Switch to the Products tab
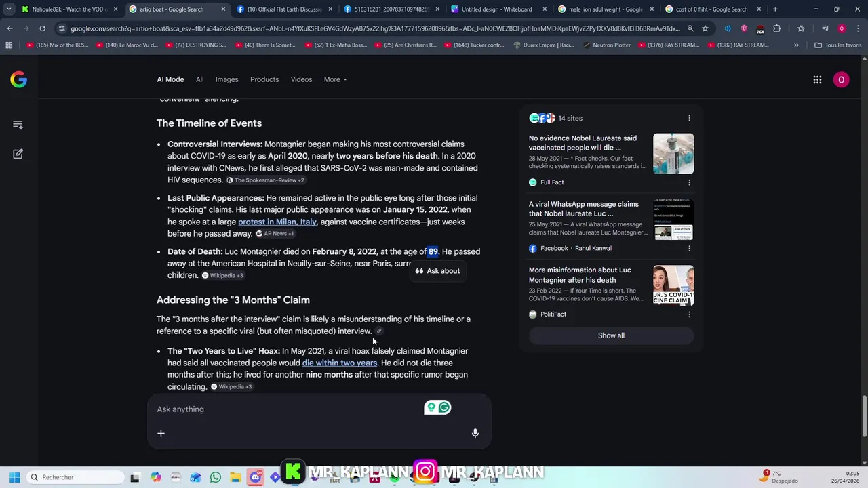Viewport: 868px width, 488px height. click(x=264, y=79)
